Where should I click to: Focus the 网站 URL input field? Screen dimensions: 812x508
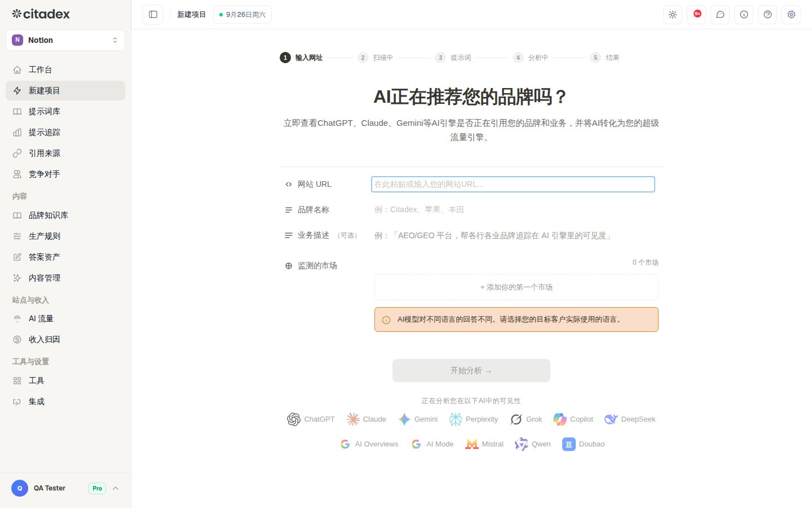[x=513, y=184]
